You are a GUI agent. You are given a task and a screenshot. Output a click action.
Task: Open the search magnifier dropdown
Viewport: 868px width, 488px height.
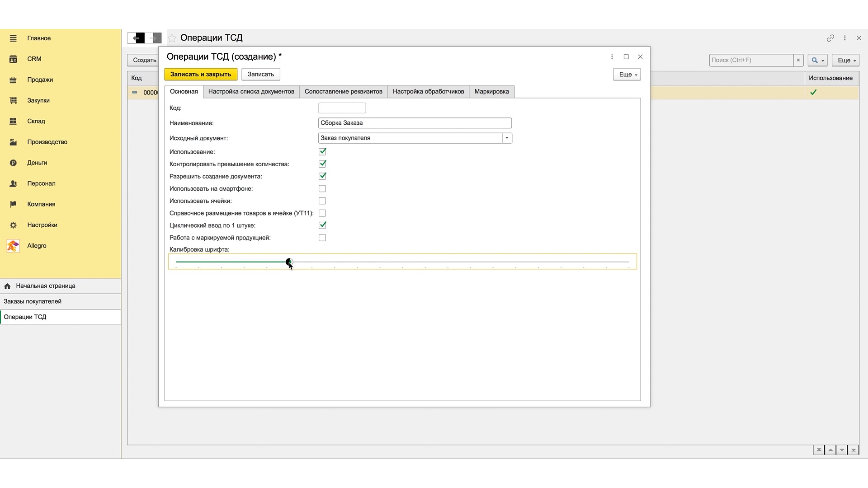(817, 60)
